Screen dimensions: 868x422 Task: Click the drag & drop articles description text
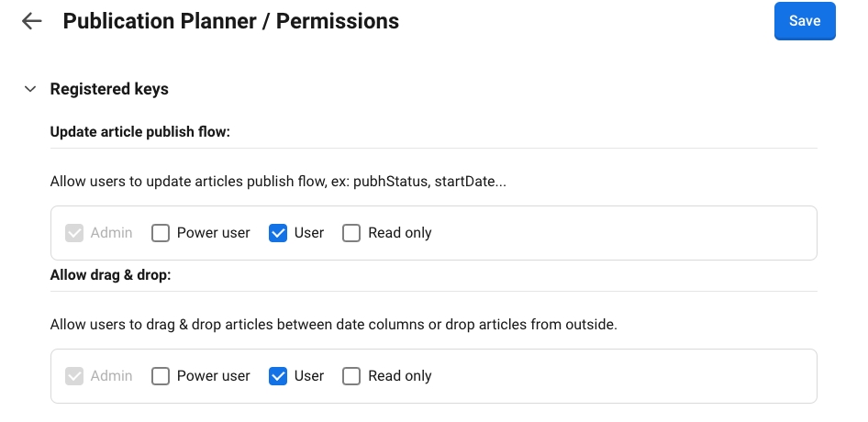333,325
